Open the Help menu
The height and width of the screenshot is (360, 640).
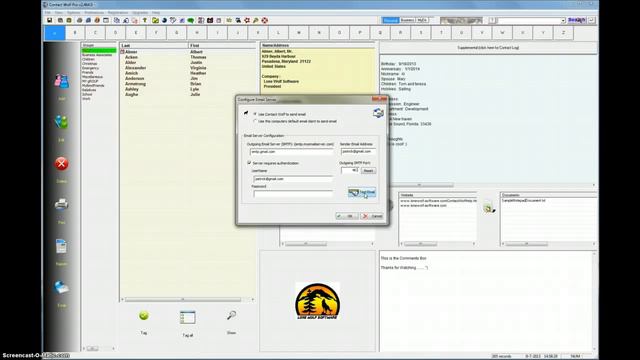[156, 13]
